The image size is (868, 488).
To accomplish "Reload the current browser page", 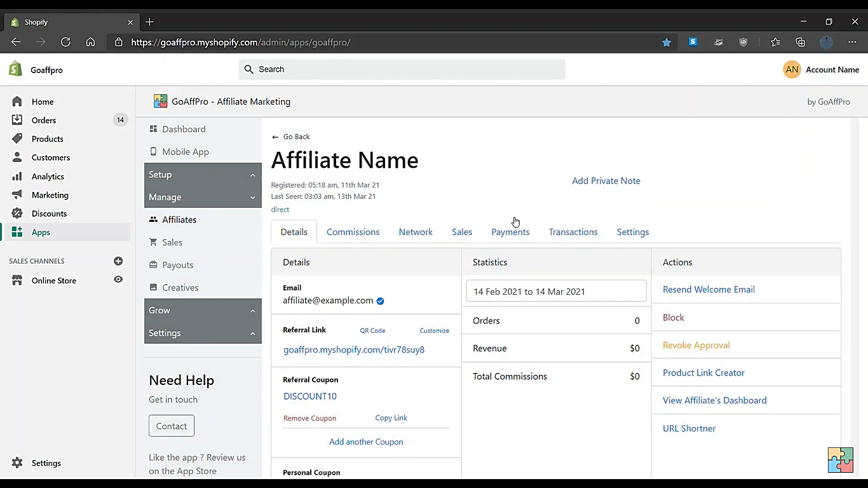I will (x=65, y=42).
